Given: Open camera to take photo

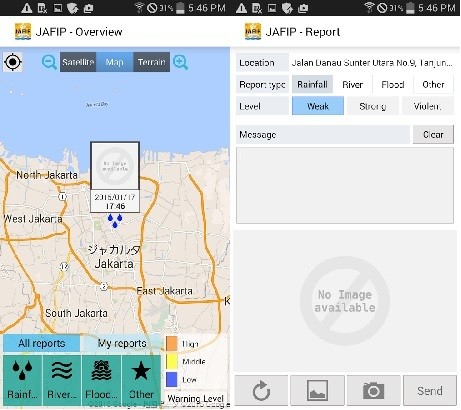Looking at the screenshot, I should click(x=373, y=390).
